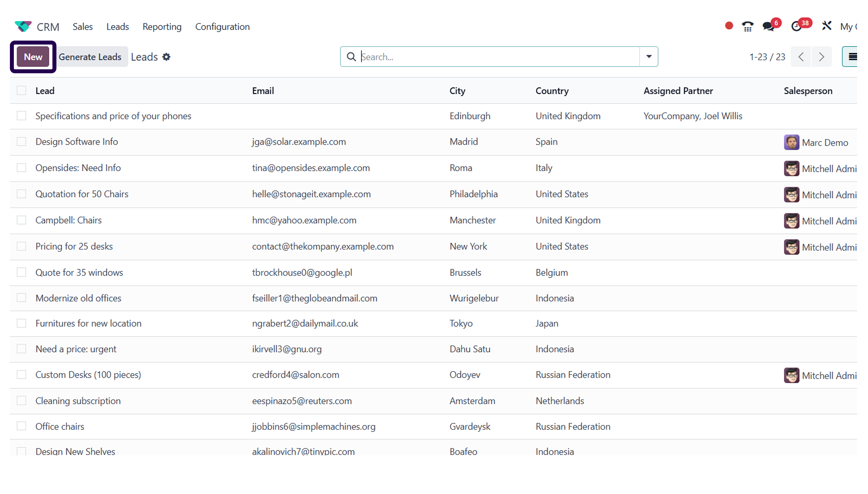Check the Modernize old offices row
The height and width of the screenshot is (494, 868).
(x=21, y=297)
